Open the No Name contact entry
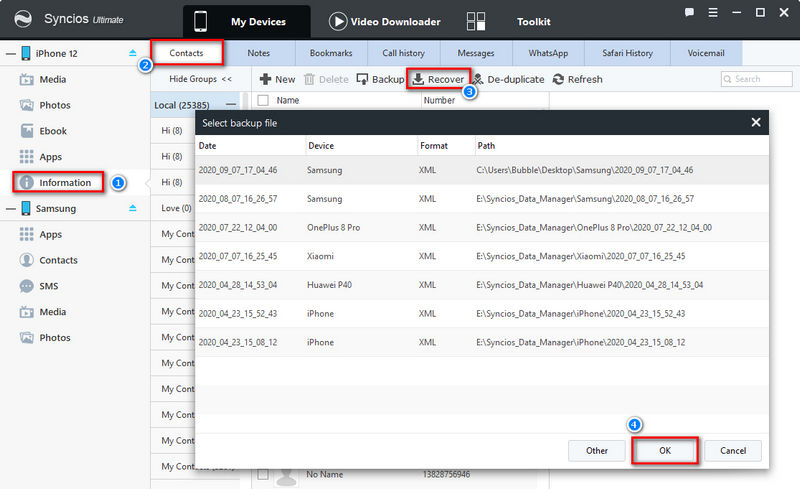This screenshot has height=489, width=800. [x=324, y=474]
